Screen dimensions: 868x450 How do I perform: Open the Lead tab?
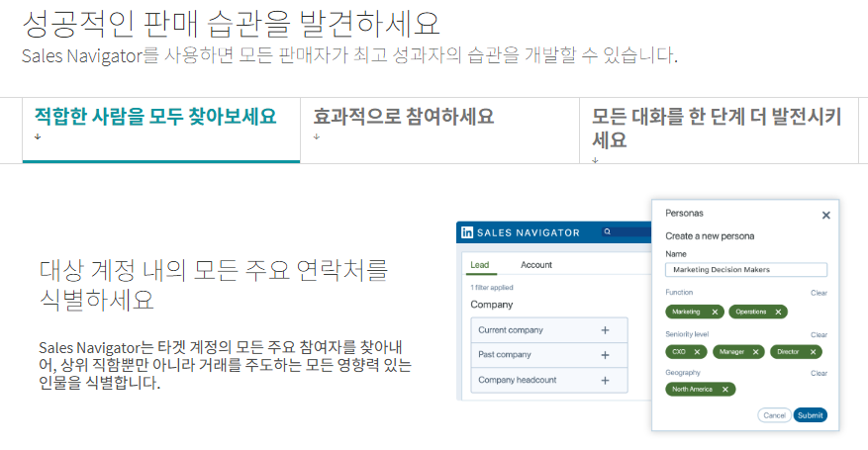click(x=479, y=265)
